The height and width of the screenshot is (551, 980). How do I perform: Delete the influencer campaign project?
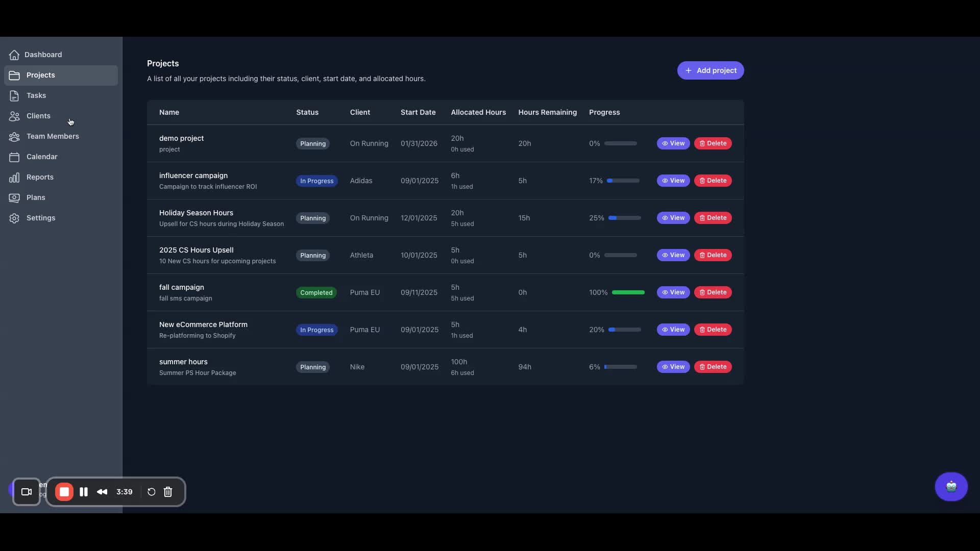click(x=713, y=181)
